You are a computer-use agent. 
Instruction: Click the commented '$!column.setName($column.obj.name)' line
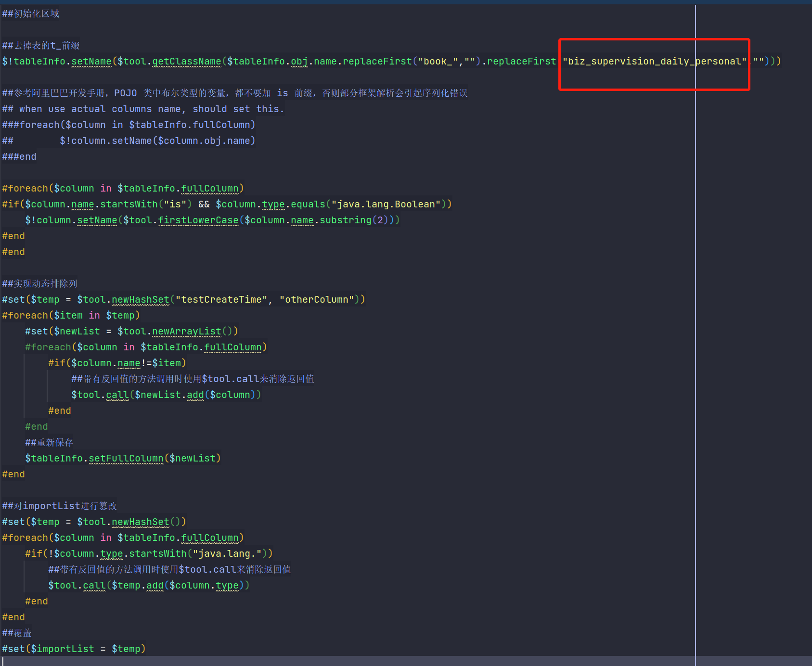[157, 141]
